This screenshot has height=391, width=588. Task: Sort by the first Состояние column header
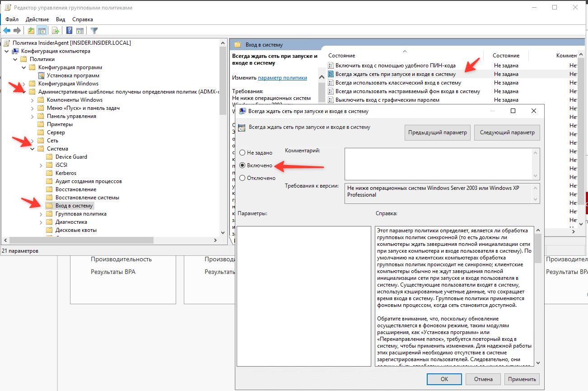coord(341,56)
